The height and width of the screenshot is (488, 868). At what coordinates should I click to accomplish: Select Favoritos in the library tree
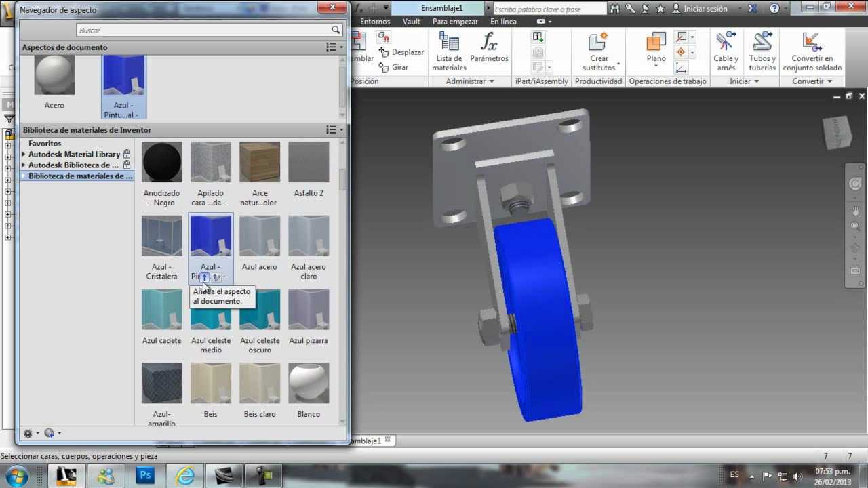[45, 144]
